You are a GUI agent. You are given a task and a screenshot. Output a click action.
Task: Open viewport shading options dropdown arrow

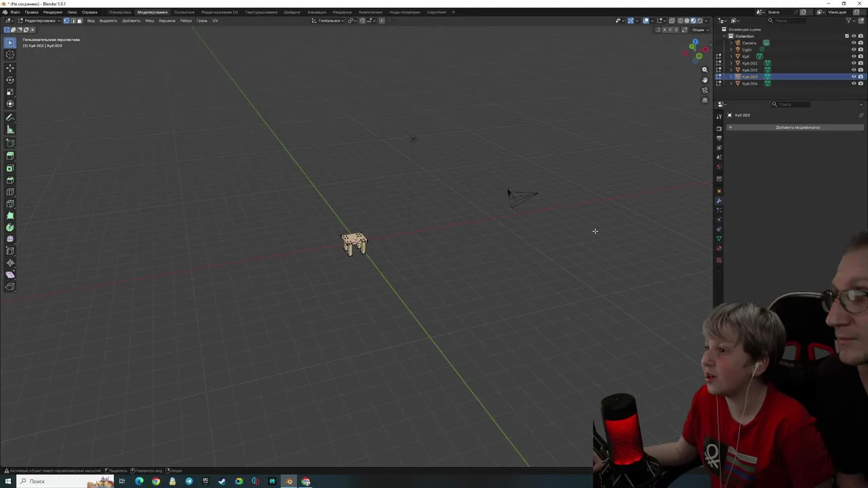(707, 20)
